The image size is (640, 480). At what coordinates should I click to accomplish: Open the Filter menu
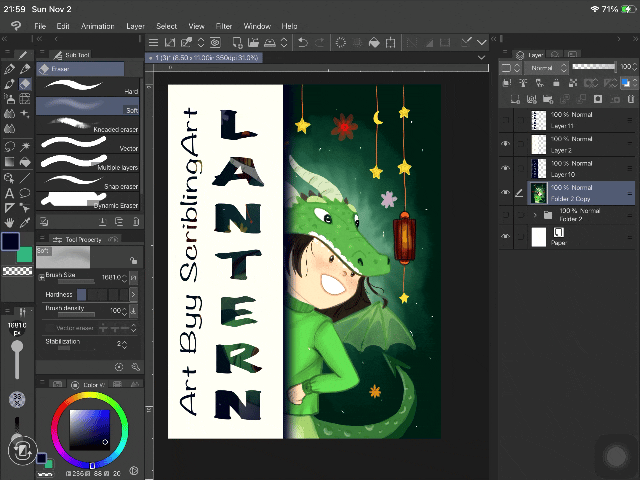224,25
